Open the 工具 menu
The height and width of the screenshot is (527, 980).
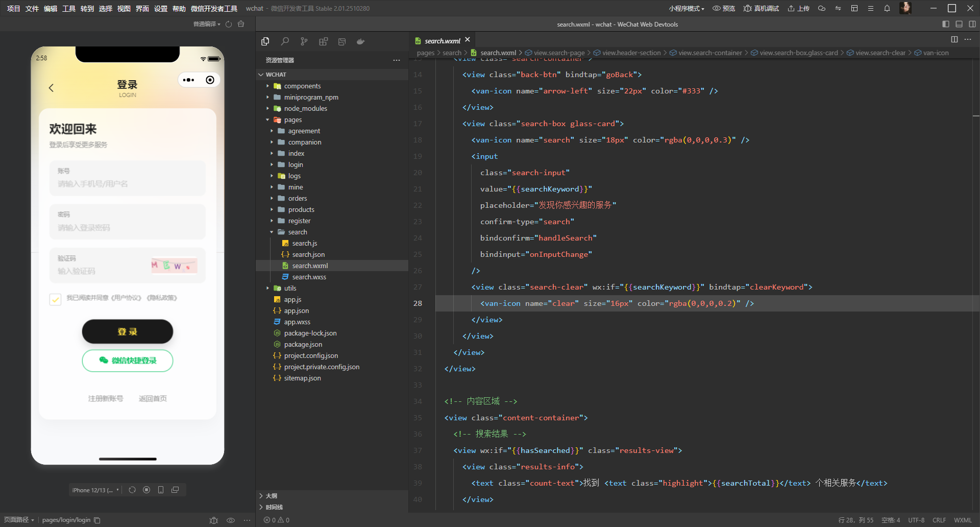[69, 8]
